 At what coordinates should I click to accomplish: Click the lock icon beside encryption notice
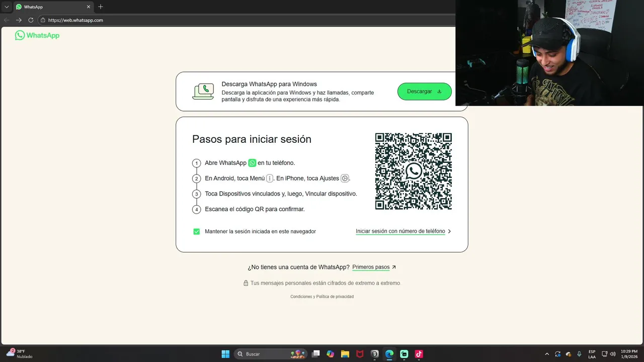246,283
